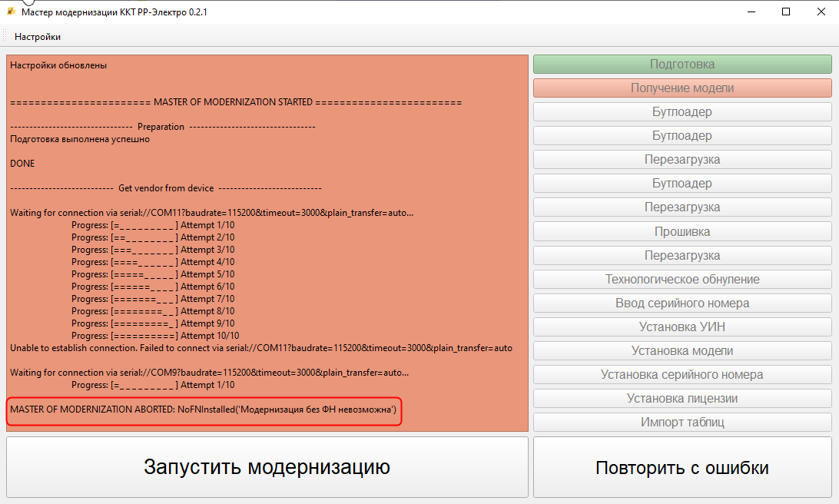Select the Установка серийного номера step
The width and height of the screenshot is (839, 504).
pos(682,374)
